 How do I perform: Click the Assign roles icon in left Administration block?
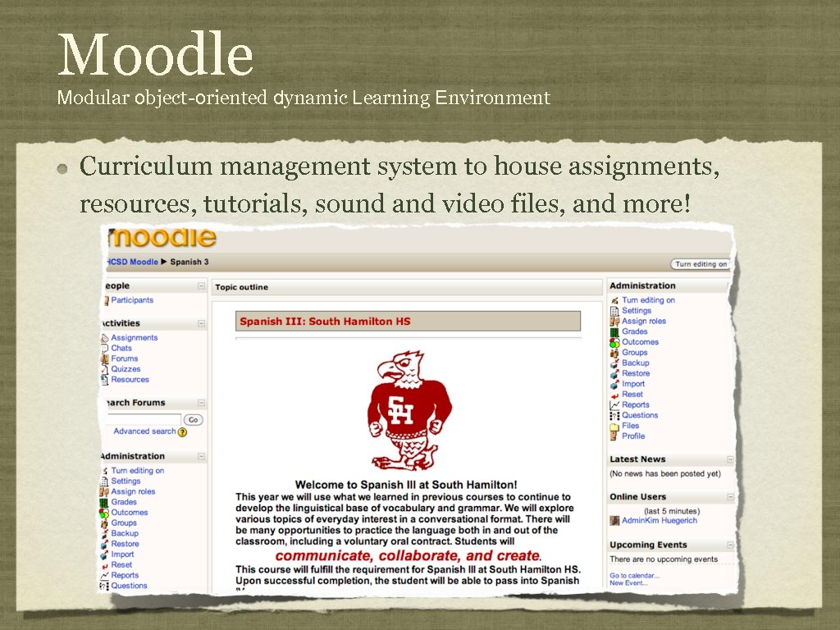[x=104, y=492]
